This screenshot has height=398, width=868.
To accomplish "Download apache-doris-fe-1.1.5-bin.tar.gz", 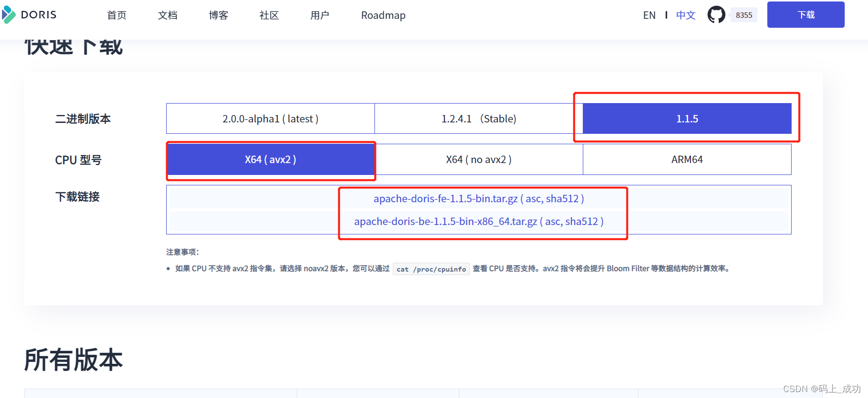I will coord(445,199).
